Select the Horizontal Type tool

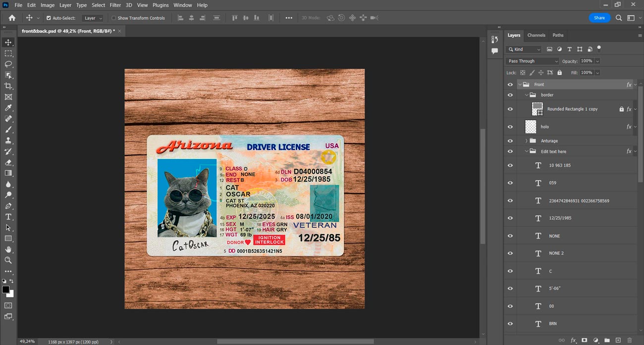(8, 217)
